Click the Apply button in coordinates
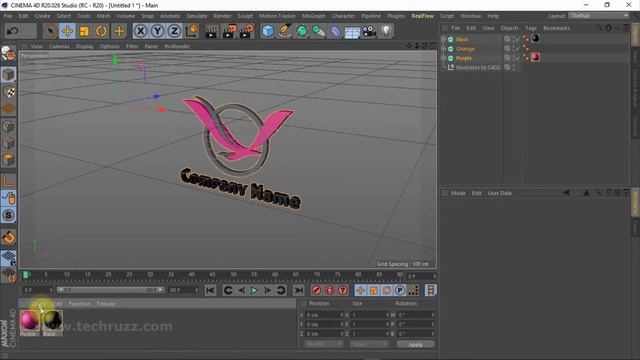 point(416,344)
